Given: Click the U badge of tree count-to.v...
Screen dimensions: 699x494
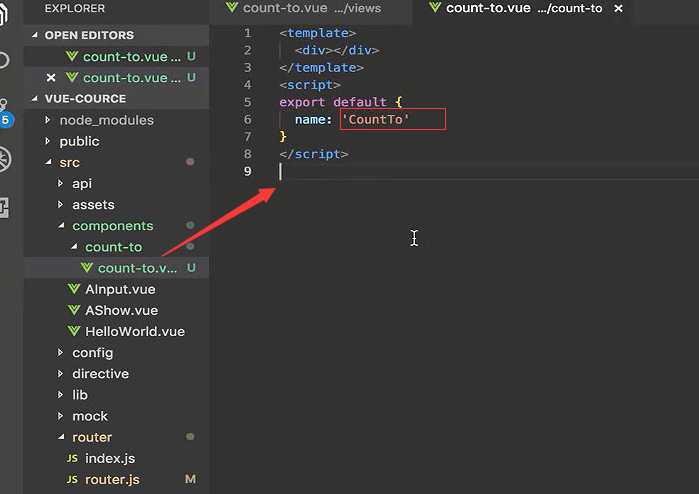Looking at the screenshot, I should click(x=191, y=268).
